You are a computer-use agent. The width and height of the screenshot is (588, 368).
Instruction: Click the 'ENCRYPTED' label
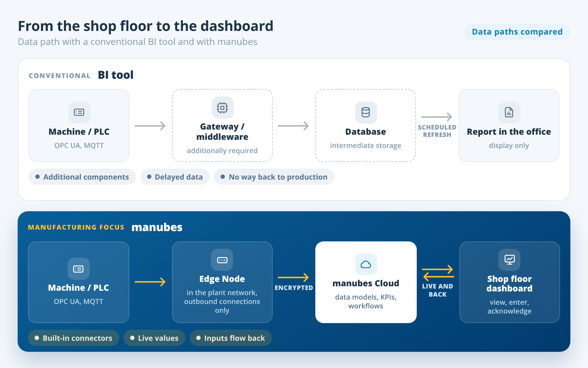[x=294, y=288]
